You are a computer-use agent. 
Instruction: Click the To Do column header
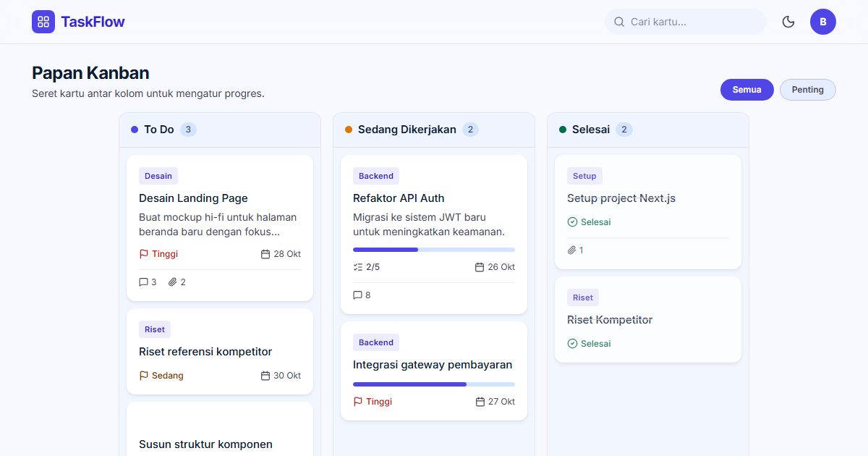[220, 130]
